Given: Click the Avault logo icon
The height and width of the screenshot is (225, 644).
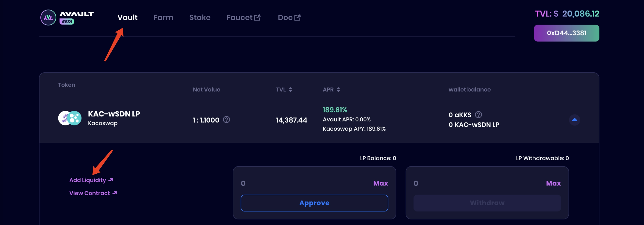Looking at the screenshot, I should (x=48, y=18).
